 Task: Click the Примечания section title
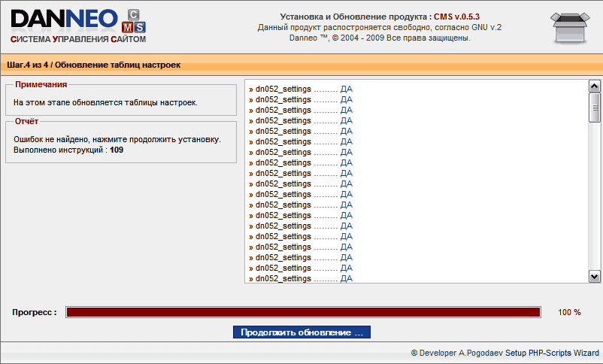click(x=41, y=85)
